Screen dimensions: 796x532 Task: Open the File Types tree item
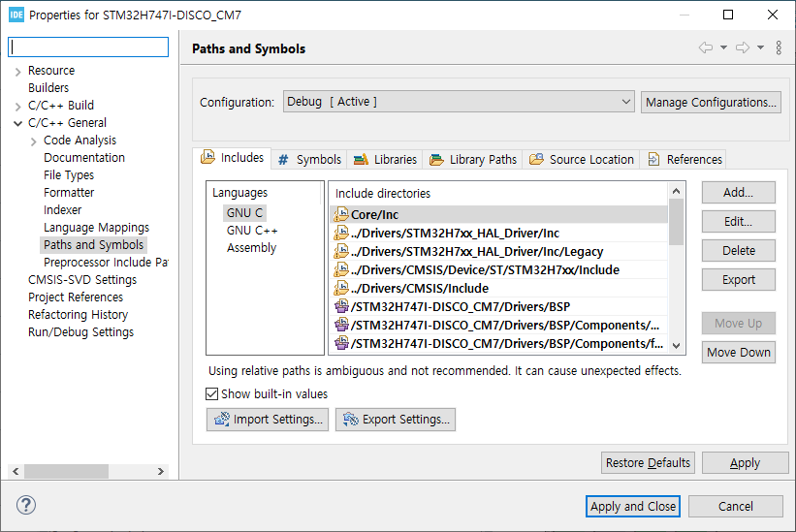(x=69, y=175)
